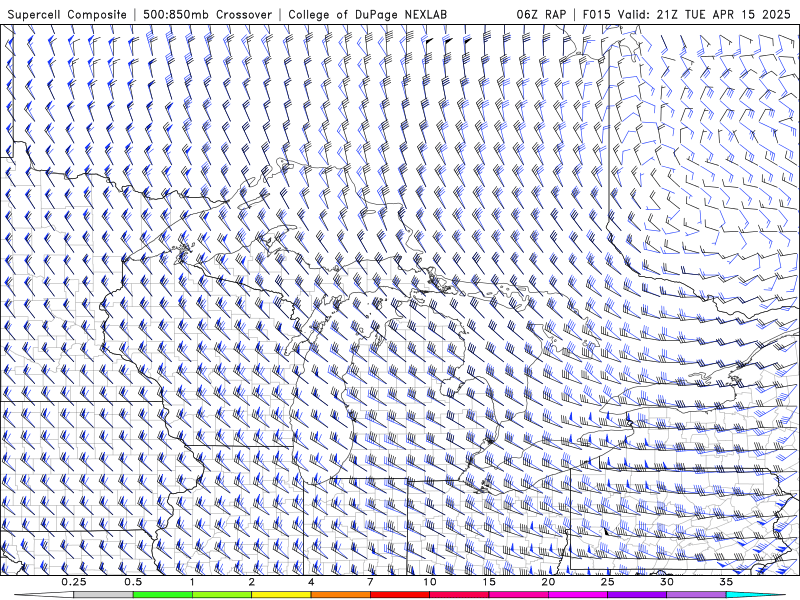The width and height of the screenshot is (800, 600).
Task: Click the color scale label reading 30
Action: coord(666,582)
